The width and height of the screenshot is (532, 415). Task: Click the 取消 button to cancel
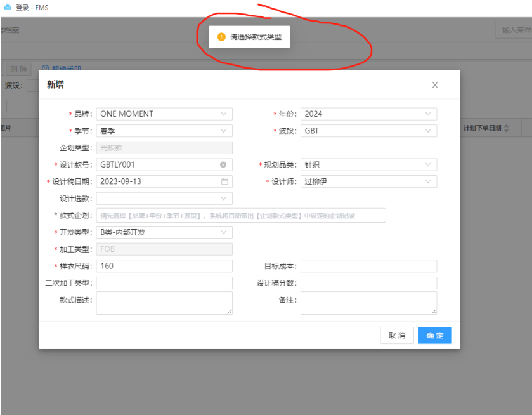pos(397,336)
